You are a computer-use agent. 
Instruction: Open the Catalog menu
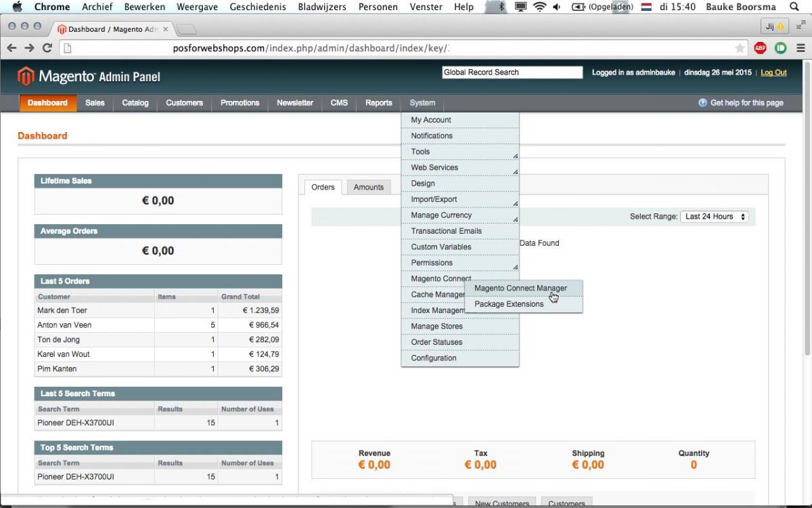[135, 103]
